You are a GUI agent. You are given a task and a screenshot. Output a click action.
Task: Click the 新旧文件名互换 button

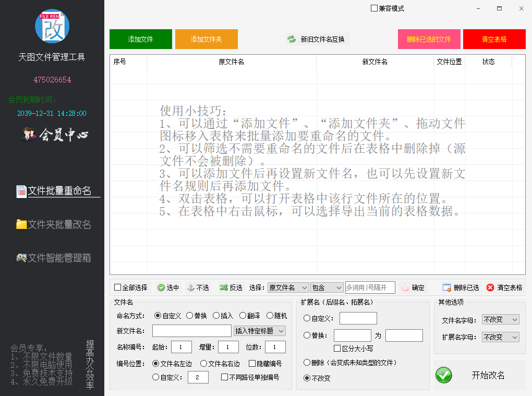(x=317, y=39)
